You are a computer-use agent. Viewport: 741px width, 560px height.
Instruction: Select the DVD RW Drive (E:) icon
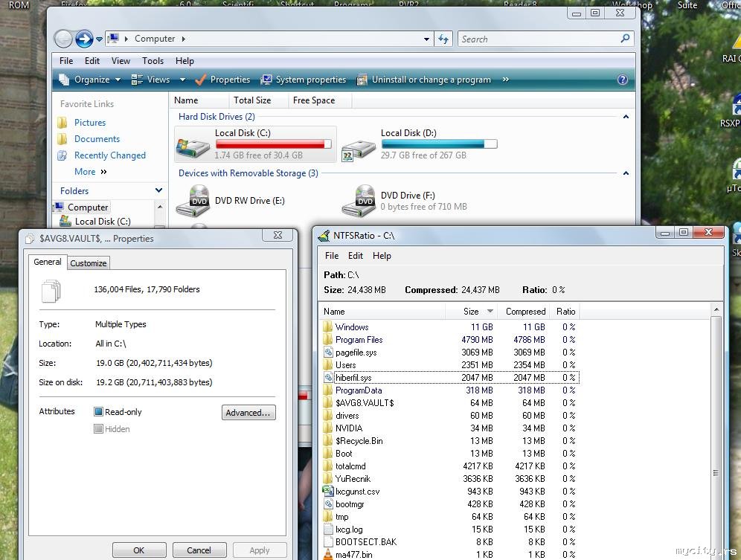coord(193,201)
